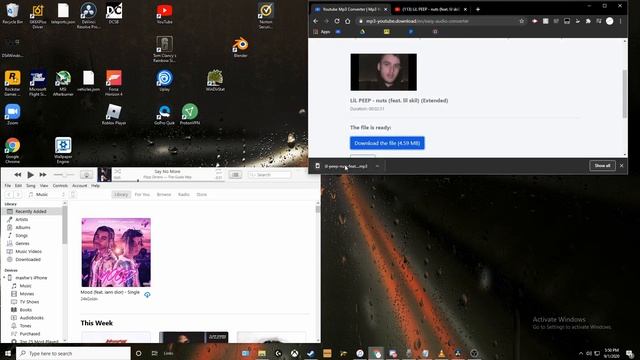
Task: Open the Song menu in iTunes
Action: [31, 186]
